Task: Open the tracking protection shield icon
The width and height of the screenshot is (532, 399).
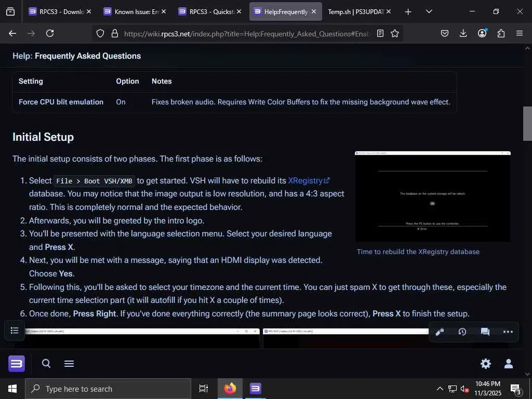Action: coord(100,34)
